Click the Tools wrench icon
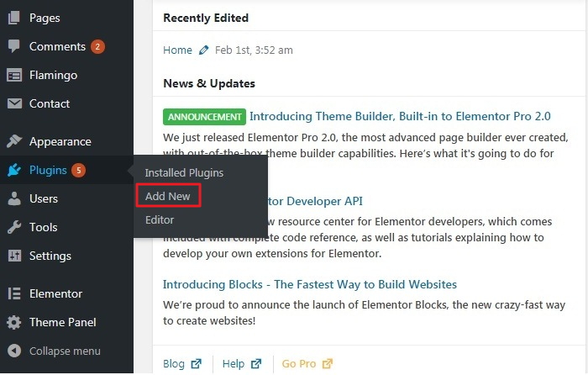588x375 pixels. 14,227
